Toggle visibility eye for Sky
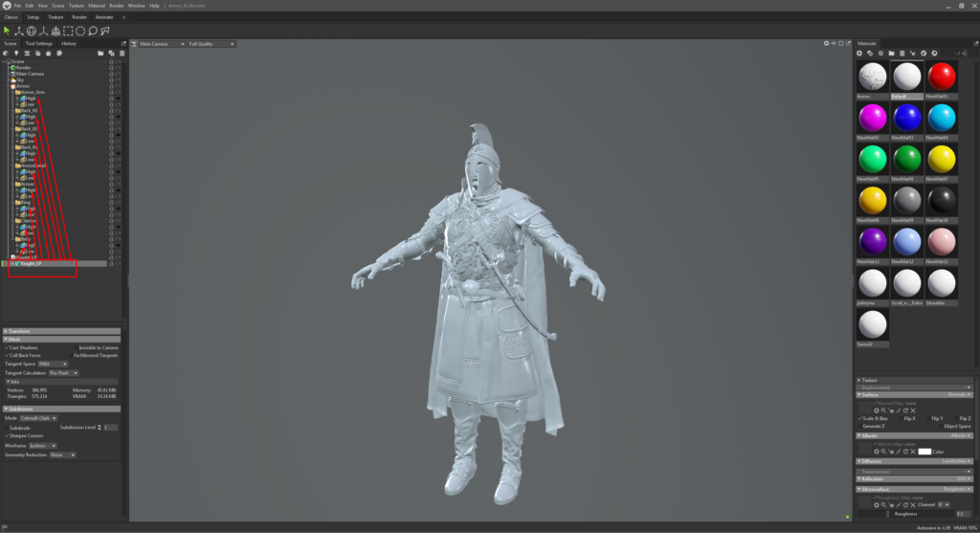The height and width of the screenshot is (533, 980). [118, 80]
